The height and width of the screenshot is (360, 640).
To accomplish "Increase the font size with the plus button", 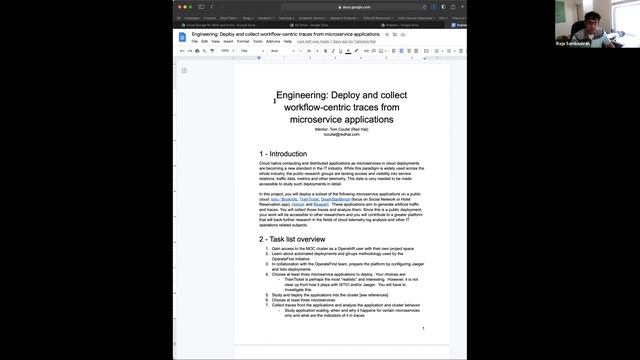I will (317, 51).
